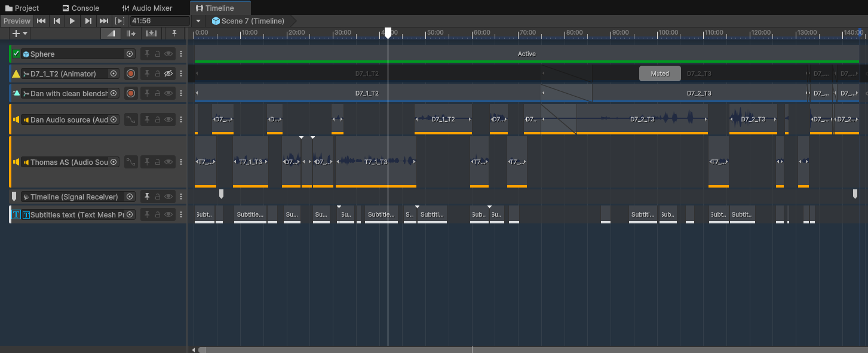Viewport: 868px width, 353px height.
Task: Open object picker for Dan with clean blendshapes
Action: tap(114, 93)
